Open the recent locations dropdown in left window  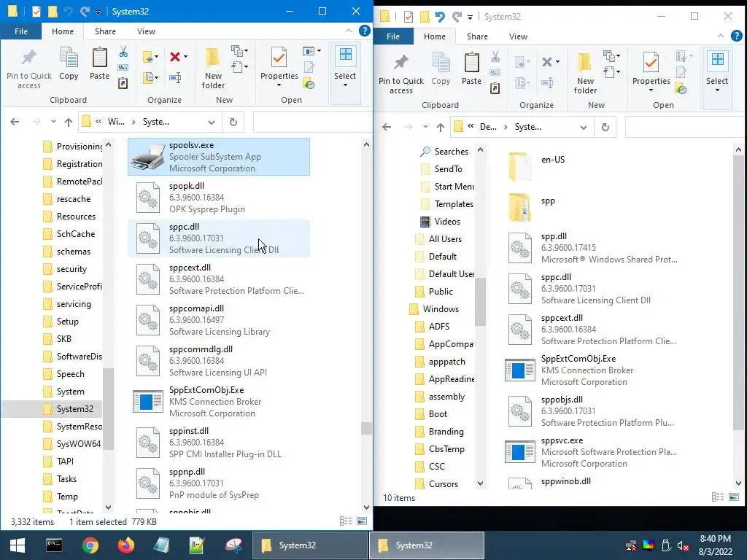pos(53,122)
